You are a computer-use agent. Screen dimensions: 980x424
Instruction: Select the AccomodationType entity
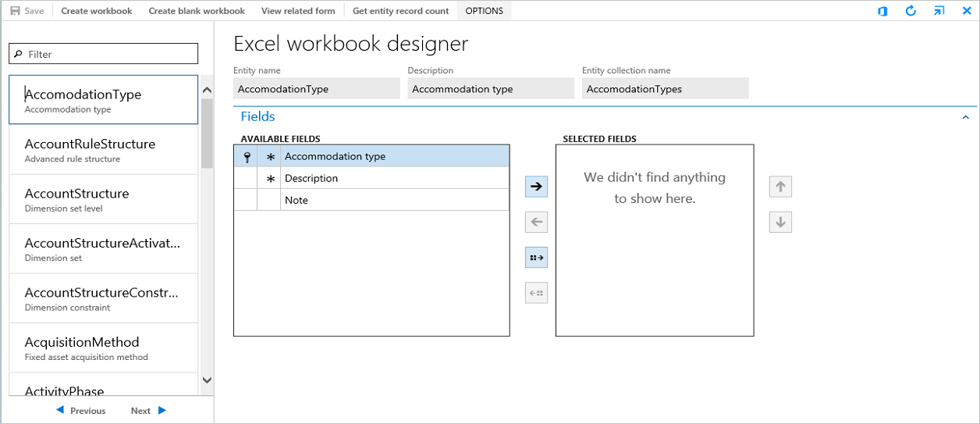(x=103, y=100)
